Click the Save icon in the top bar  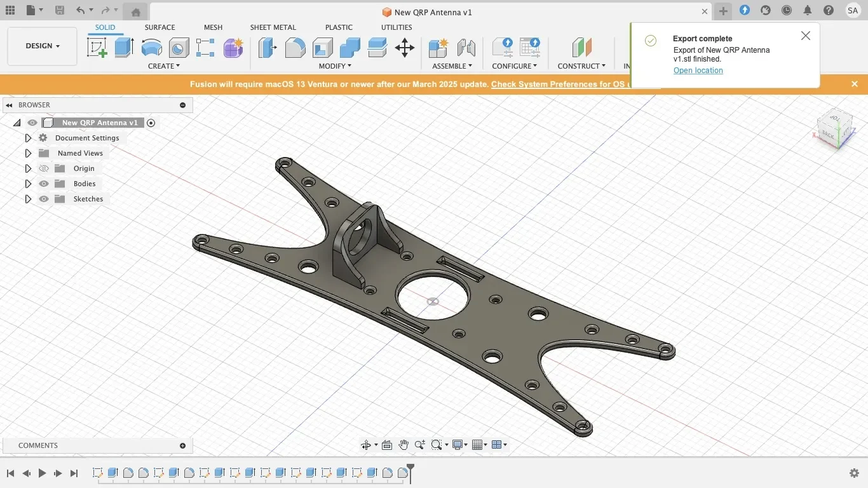[x=60, y=10]
